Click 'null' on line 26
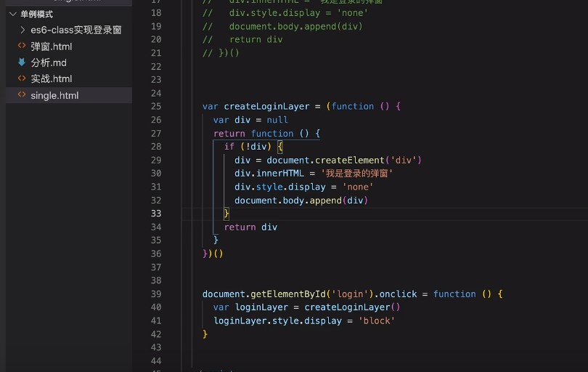 click(x=277, y=120)
